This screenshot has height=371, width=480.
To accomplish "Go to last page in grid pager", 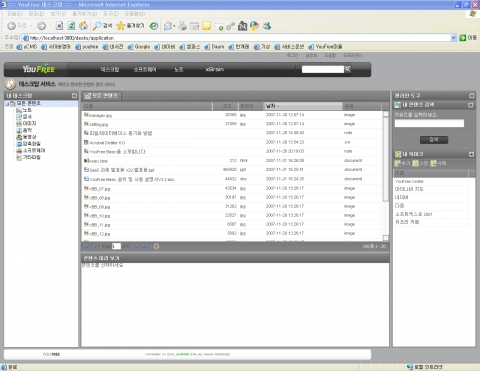I will pyautogui.click(x=145, y=246).
